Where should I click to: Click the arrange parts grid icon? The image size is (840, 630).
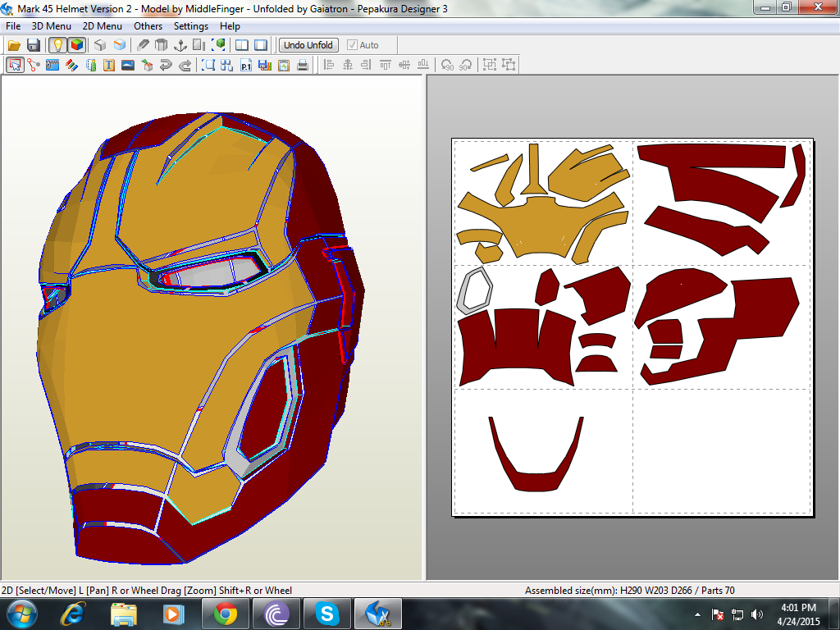click(226, 66)
